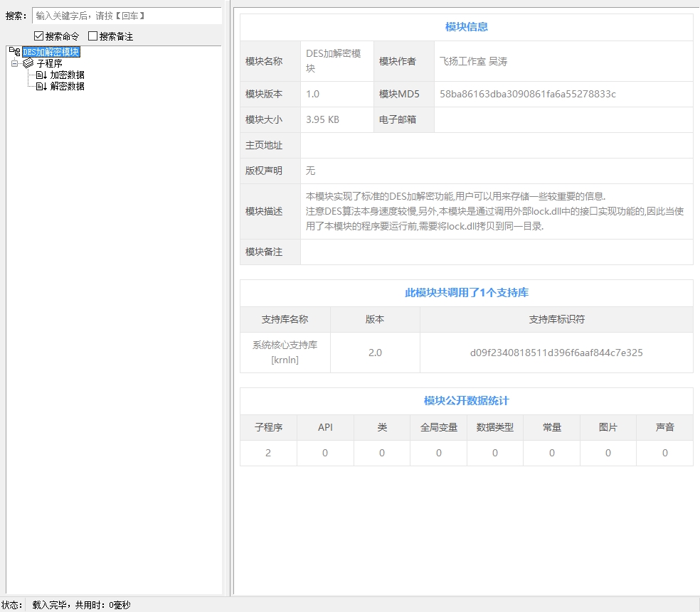Screen dimensions: 700x612
Task: Click the 子程序 count column header
Action: (268, 427)
